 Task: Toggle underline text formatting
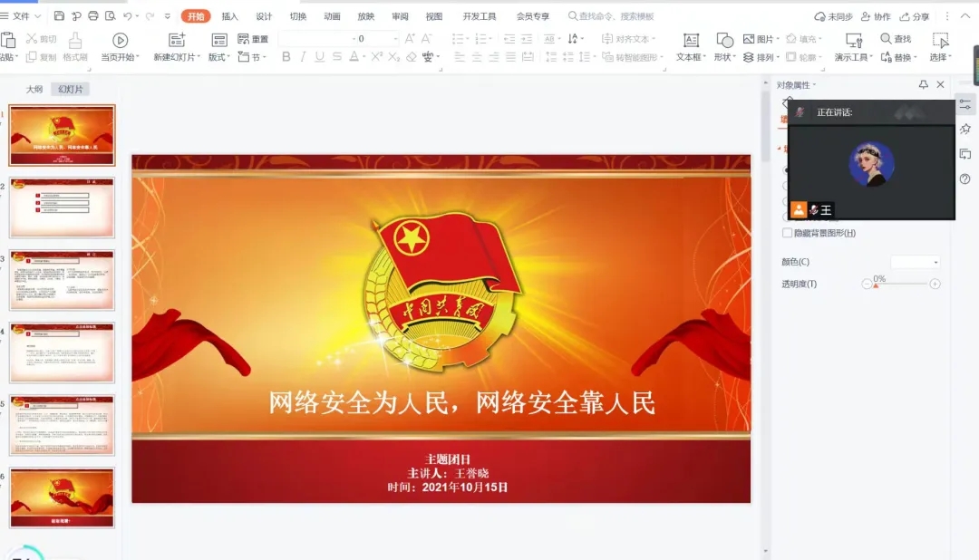pyautogui.click(x=319, y=57)
